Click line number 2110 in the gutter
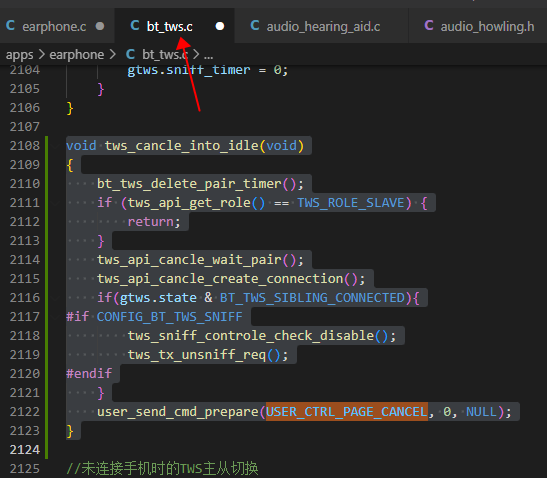 point(24,184)
